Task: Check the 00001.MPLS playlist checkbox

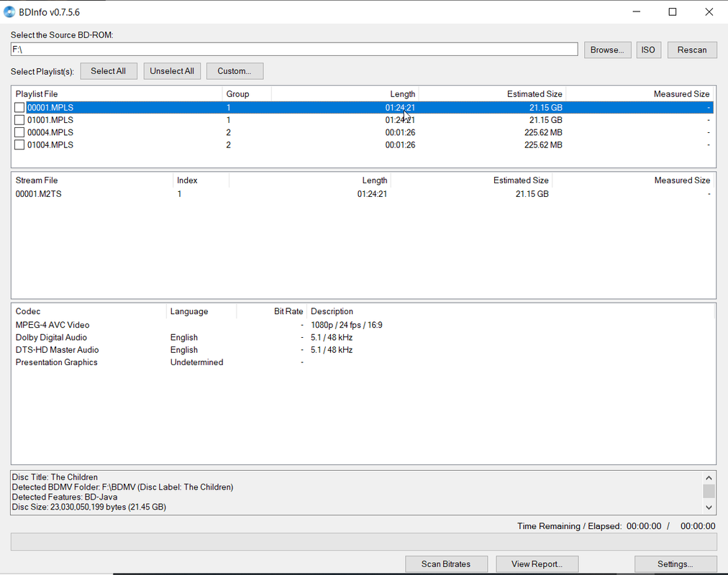Action: point(19,108)
